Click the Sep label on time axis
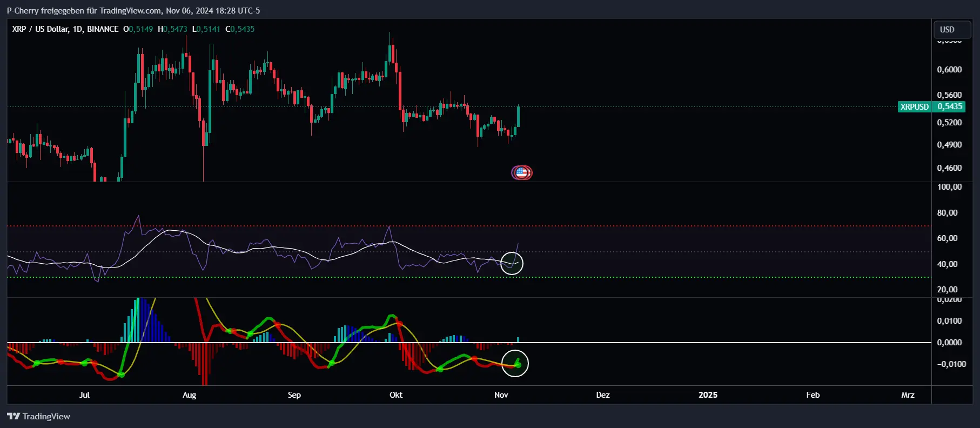The image size is (980, 428). tap(294, 395)
